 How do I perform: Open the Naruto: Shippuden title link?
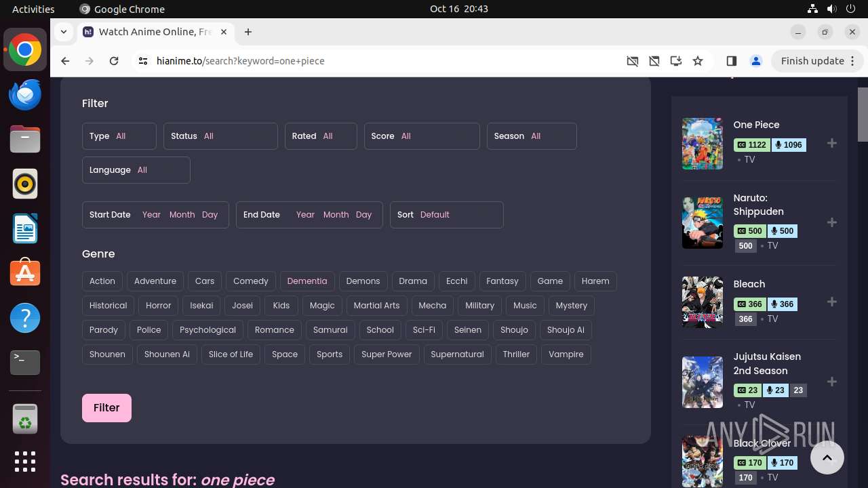pos(758,205)
